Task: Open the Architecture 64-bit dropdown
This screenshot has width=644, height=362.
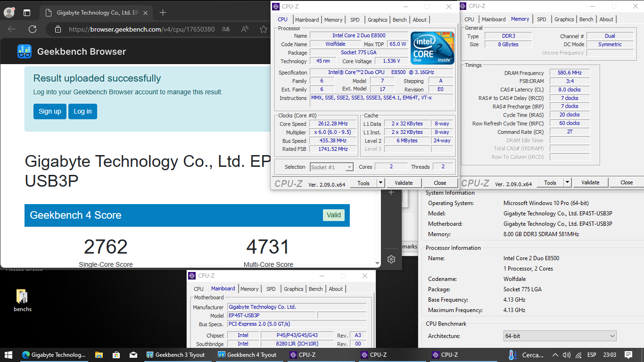Action: (x=560, y=336)
